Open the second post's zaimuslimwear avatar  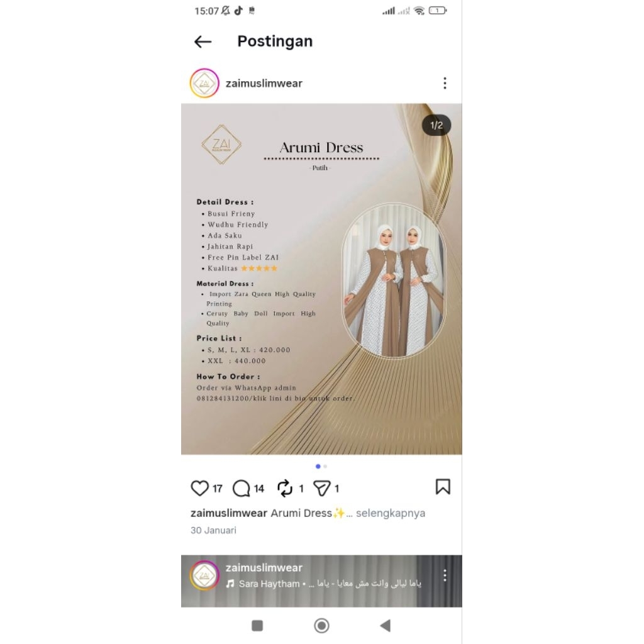204,576
